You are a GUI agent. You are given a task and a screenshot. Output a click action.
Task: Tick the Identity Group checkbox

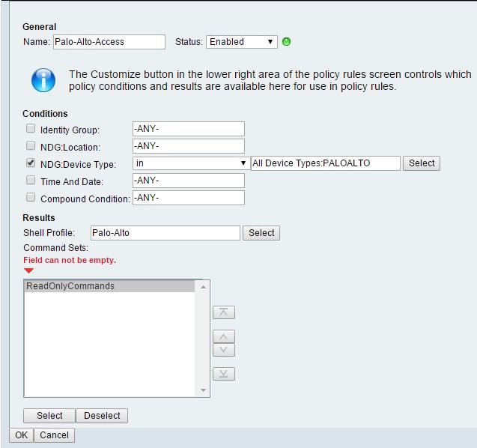click(x=31, y=128)
